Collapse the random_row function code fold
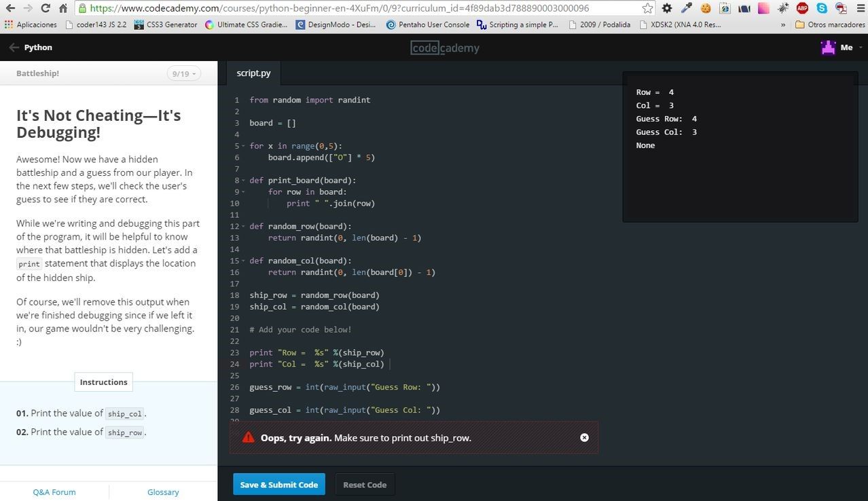868x501 pixels. tap(242, 226)
